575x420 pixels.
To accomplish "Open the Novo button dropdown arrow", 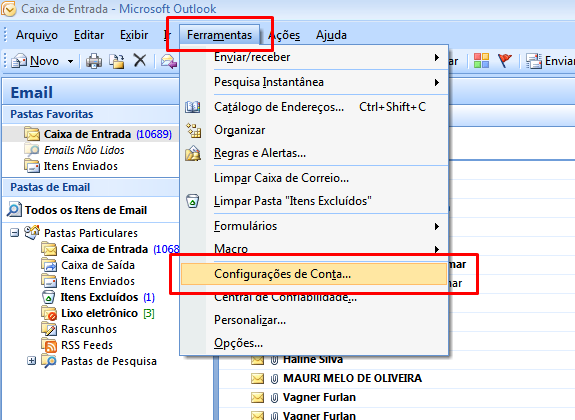I will (x=70, y=61).
